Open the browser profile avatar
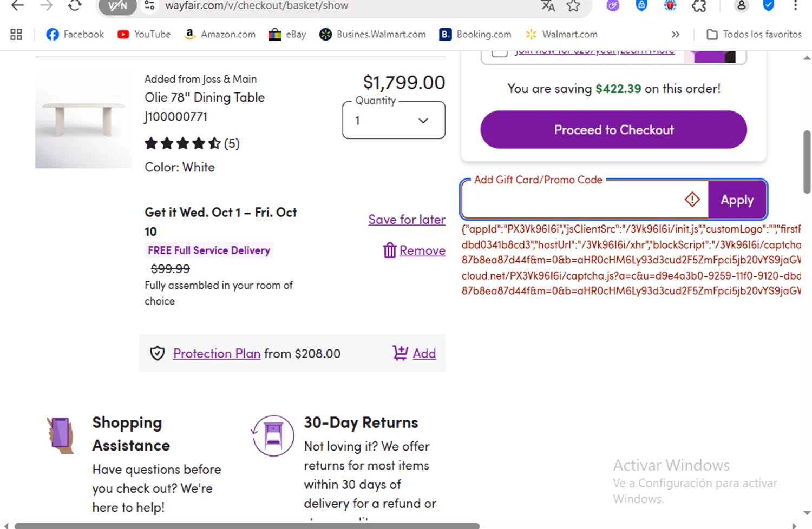This screenshot has width=812, height=529. 741,6
